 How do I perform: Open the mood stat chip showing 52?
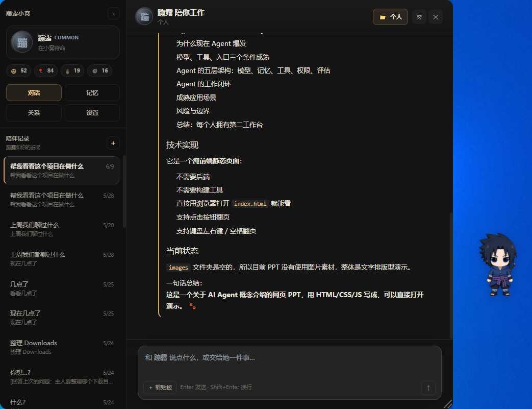[x=19, y=70]
